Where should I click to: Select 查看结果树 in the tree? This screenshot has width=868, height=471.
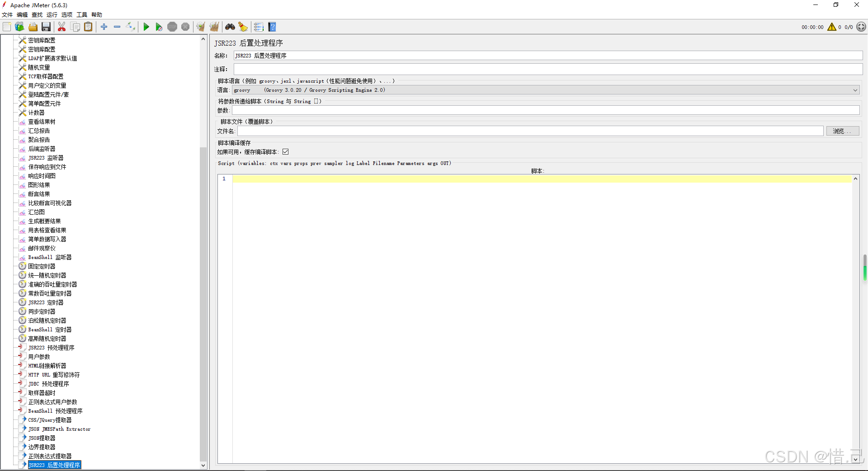(42, 122)
